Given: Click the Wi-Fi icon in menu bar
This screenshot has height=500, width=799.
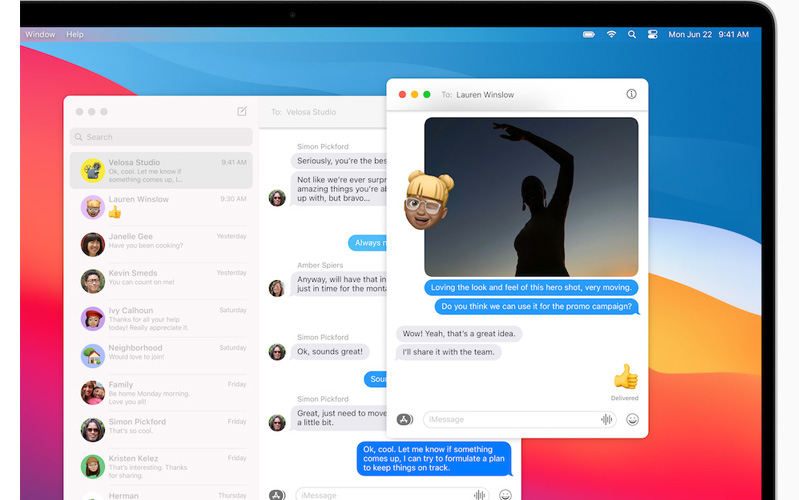Looking at the screenshot, I should [611, 34].
